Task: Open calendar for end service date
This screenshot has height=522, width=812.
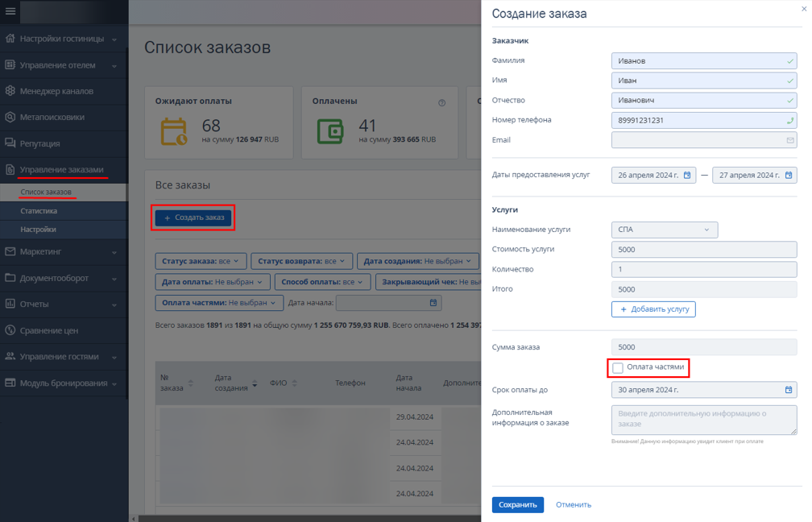Action: (789, 175)
